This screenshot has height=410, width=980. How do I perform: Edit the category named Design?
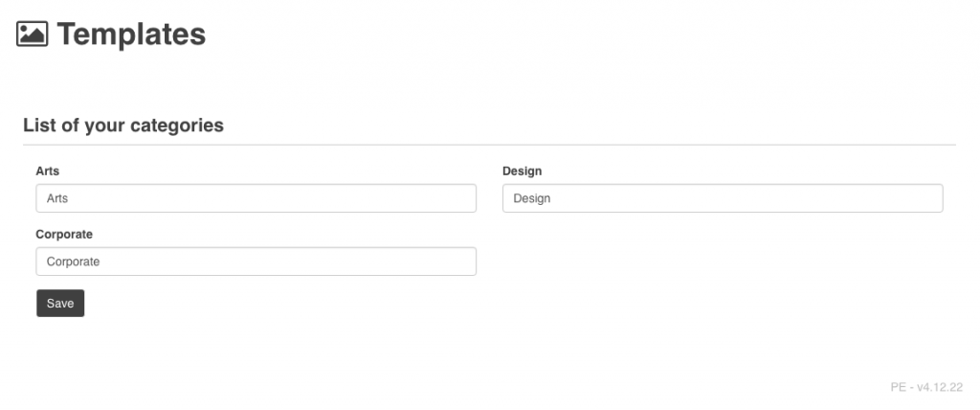[723, 198]
